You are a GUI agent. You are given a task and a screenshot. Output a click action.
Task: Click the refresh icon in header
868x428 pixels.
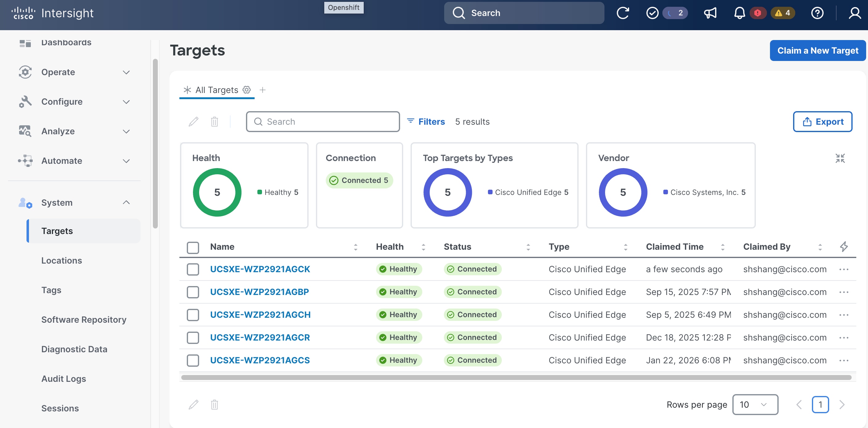pyautogui.click(x=622, y=13)
